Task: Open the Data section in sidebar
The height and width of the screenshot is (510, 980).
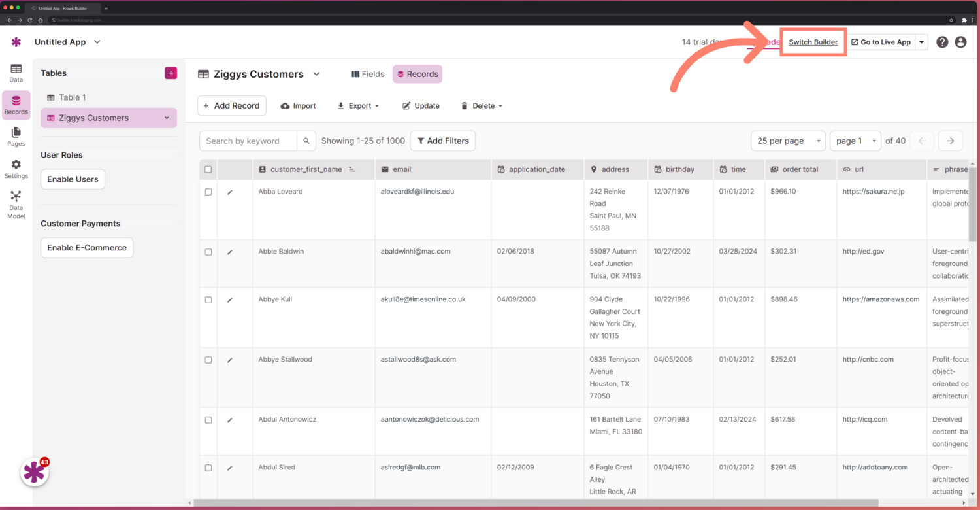Action: point(16,73)
